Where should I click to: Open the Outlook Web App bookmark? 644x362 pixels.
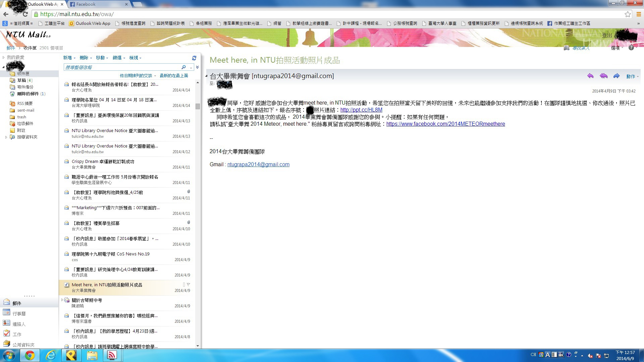[x=90, y=23]
